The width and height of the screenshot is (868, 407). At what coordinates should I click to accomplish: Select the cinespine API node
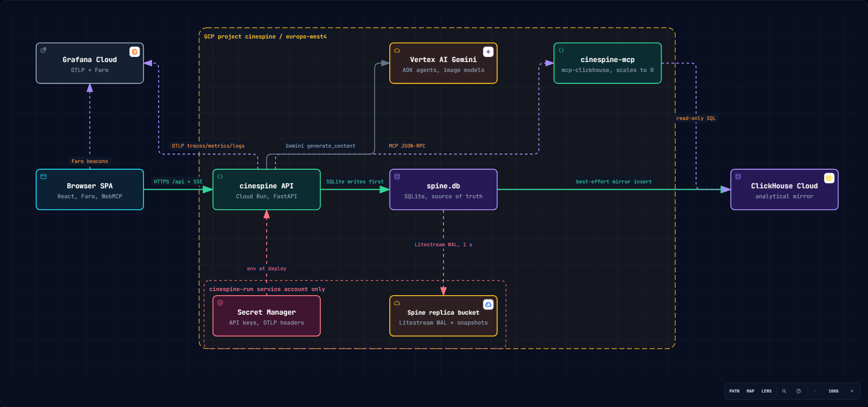267,190
